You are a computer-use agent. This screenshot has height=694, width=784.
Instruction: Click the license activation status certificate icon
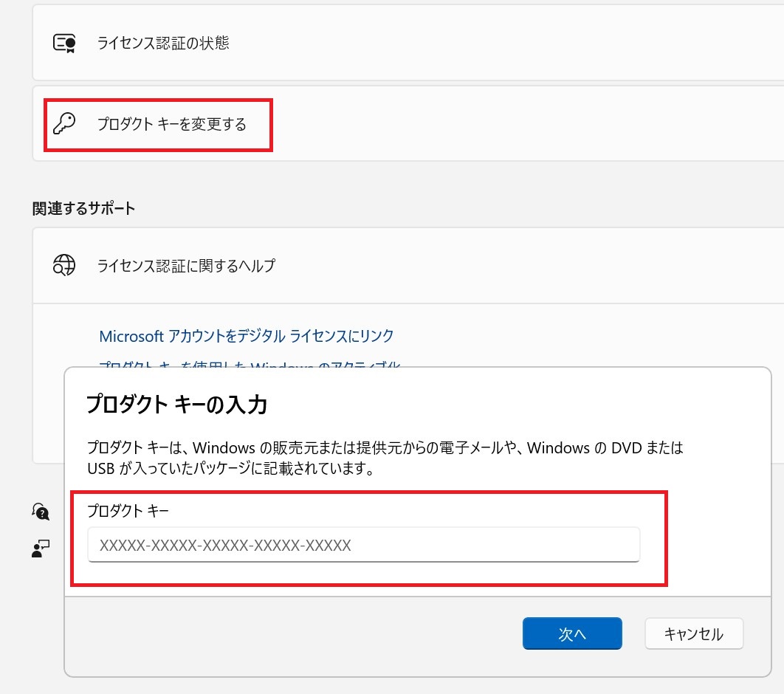point(64,43)
